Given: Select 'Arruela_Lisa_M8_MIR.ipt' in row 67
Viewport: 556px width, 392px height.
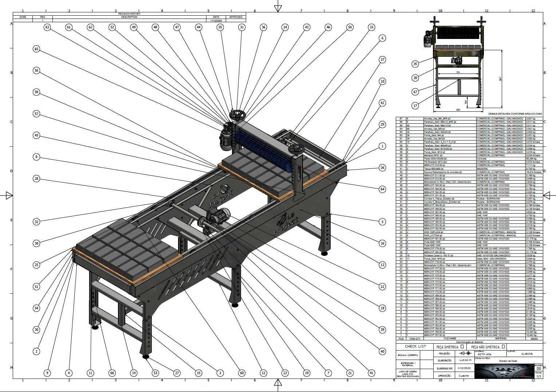Looking at the screenshot, I should [437, 119].
